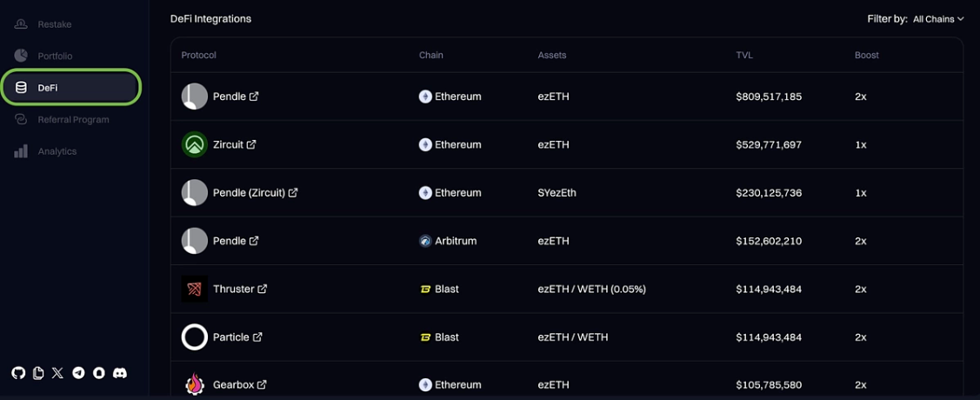Open the Telegram social icon
The width and height of the screenshot is (980, 400).
[x=78, y=373]
